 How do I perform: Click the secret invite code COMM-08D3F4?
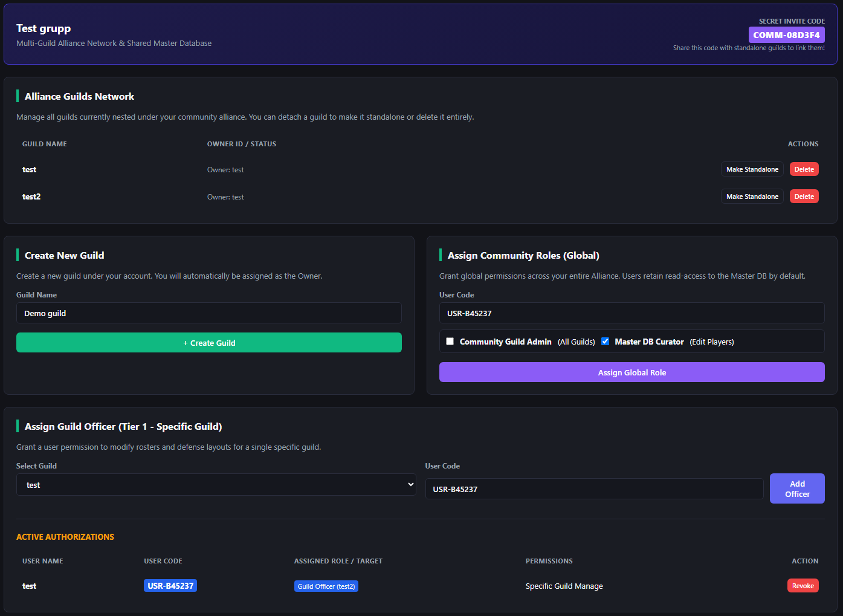787,35
